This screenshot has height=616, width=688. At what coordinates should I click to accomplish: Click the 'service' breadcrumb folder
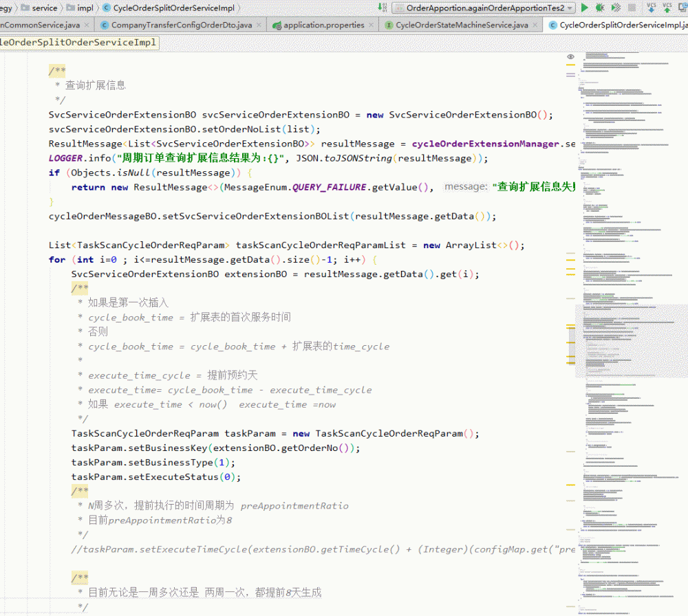[39, 8]
